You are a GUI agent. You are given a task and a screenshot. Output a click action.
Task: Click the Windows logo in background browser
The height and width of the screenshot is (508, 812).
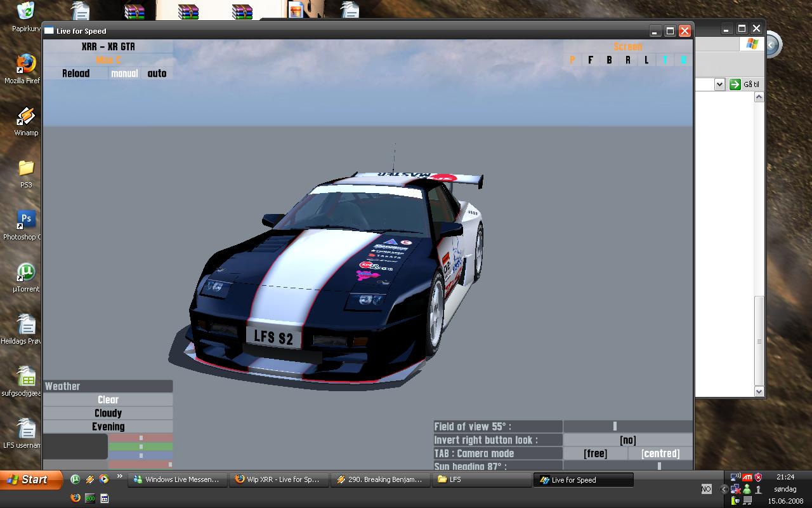point(752,44)
